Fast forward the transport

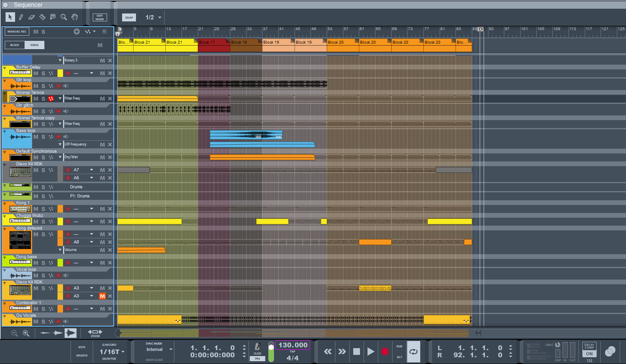pos(342,352)
